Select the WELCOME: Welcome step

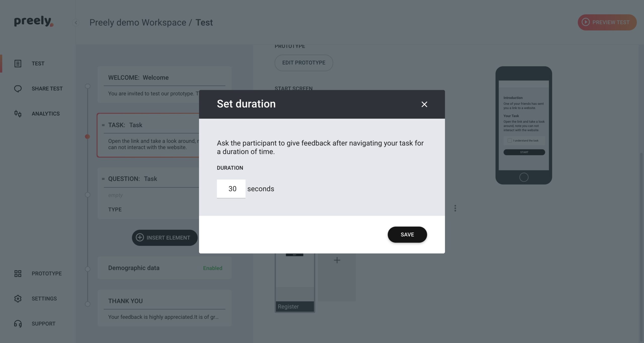click(165, 85)
